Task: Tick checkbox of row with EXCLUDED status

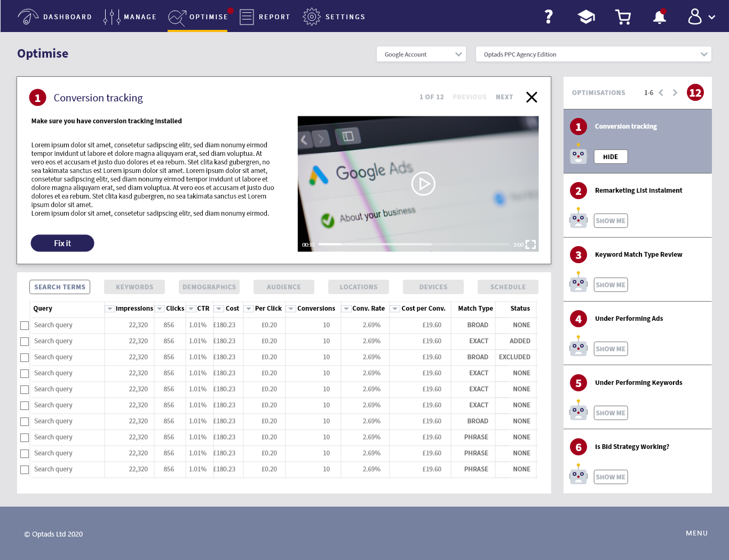Action: (25, 358)
